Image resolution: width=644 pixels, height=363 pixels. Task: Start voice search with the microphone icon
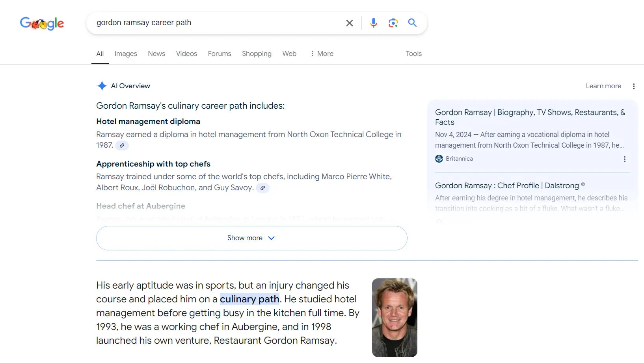point(373,23)
